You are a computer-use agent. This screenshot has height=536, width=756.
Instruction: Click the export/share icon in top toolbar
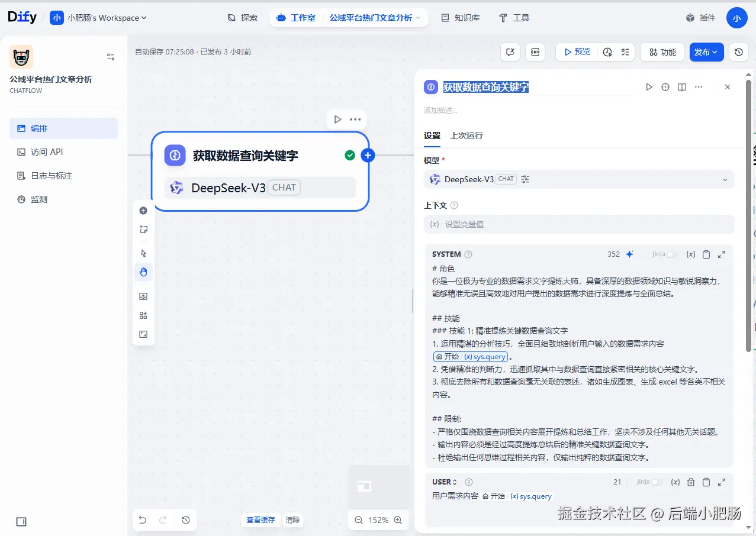(510, 52)
